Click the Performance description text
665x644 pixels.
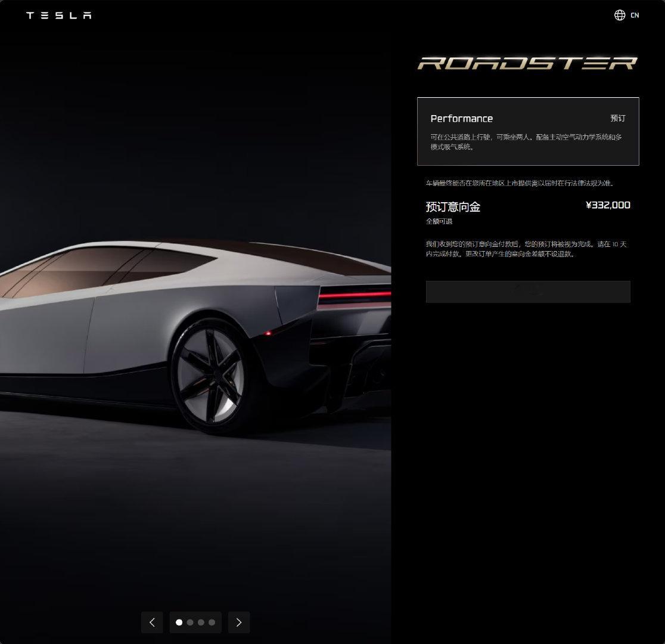pos(526,142)
